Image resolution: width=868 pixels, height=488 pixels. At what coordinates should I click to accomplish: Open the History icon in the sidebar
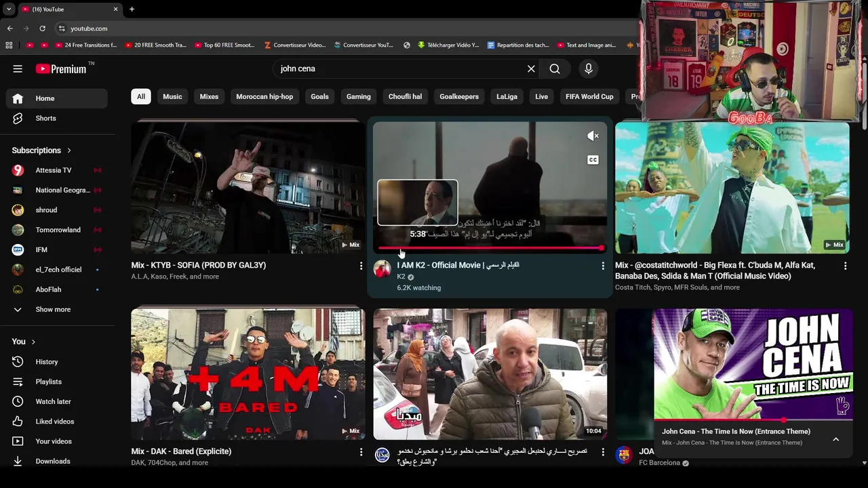18,362
